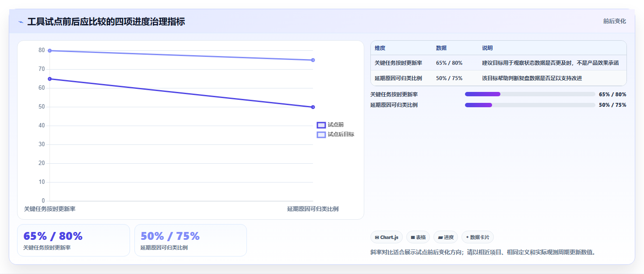Click the 试点后目标 legend color box
Viewport: 644px width, 274px height.
pos(321,135)
